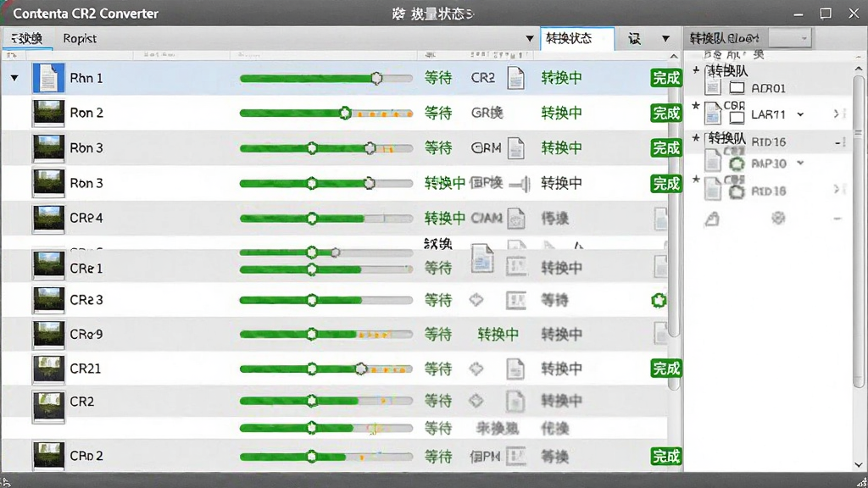Click the slider handle in Rhn 1 row
Image resolution: width=868 pixels, height=488 pixels.
click(x=376, y=78)
